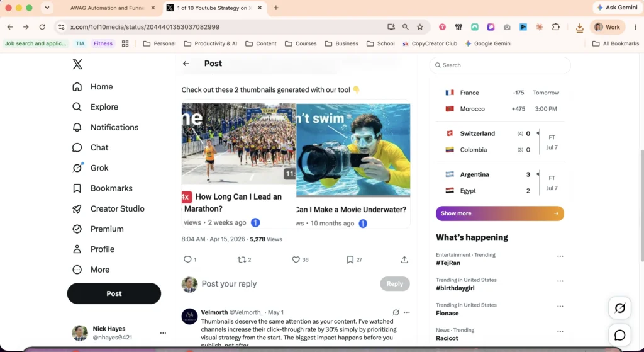Reload the page
This screenshot has height=352, width=644.
click(x=42, y=27)
